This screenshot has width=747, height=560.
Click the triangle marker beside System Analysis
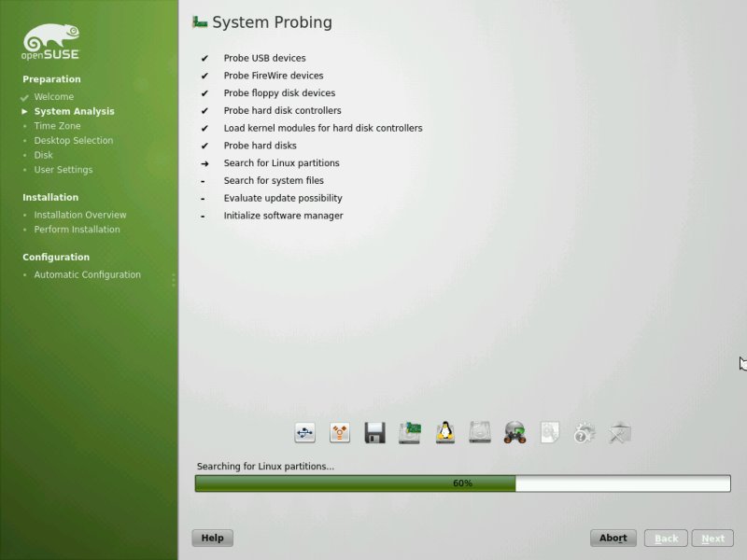click(x=24, y=111)
